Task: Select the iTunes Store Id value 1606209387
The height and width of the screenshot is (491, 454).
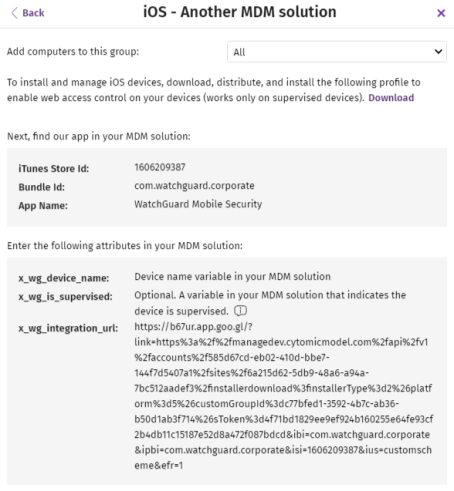Action: [x=160, y=167]
